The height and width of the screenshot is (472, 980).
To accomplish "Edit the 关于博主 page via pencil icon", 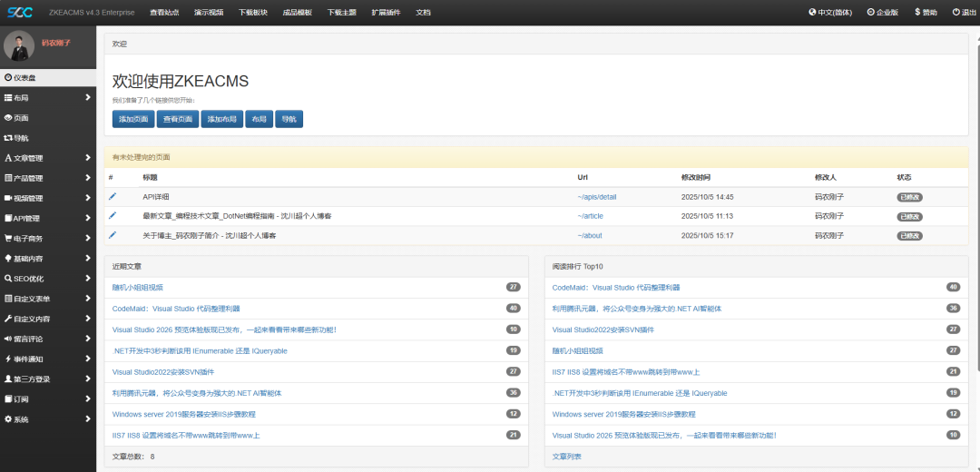I will tap(113, 234).
